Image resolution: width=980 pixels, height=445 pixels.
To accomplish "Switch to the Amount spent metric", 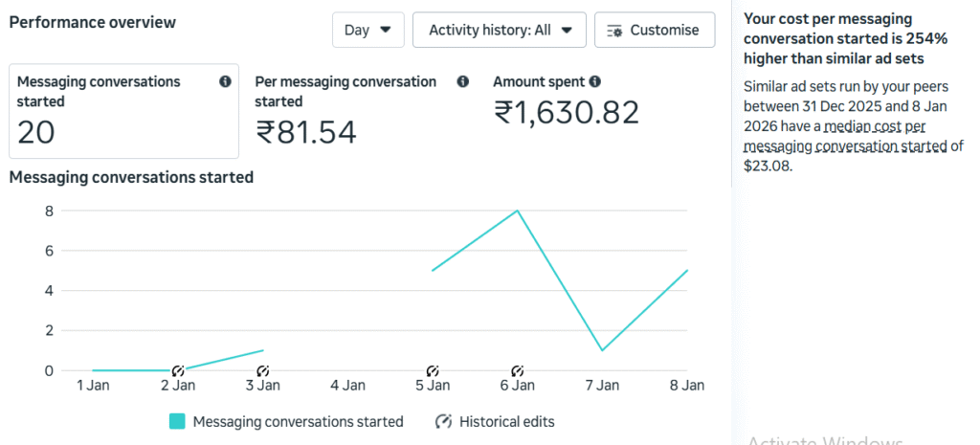I will pos(566,111).
